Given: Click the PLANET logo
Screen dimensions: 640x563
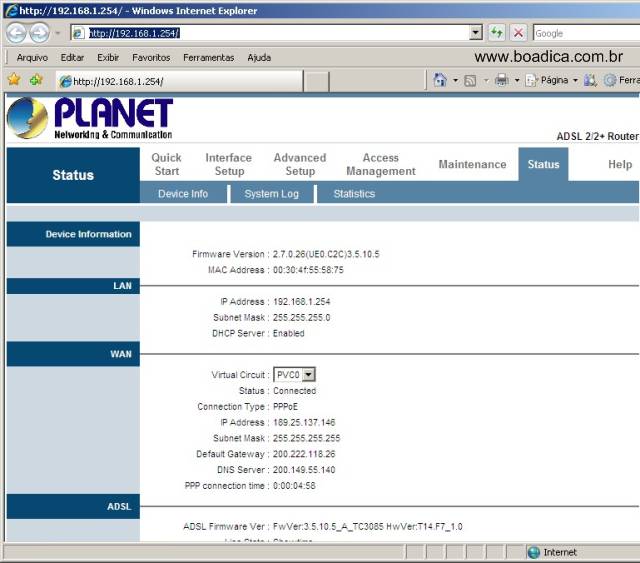Looking at the screenshot, I should (90, 118).
